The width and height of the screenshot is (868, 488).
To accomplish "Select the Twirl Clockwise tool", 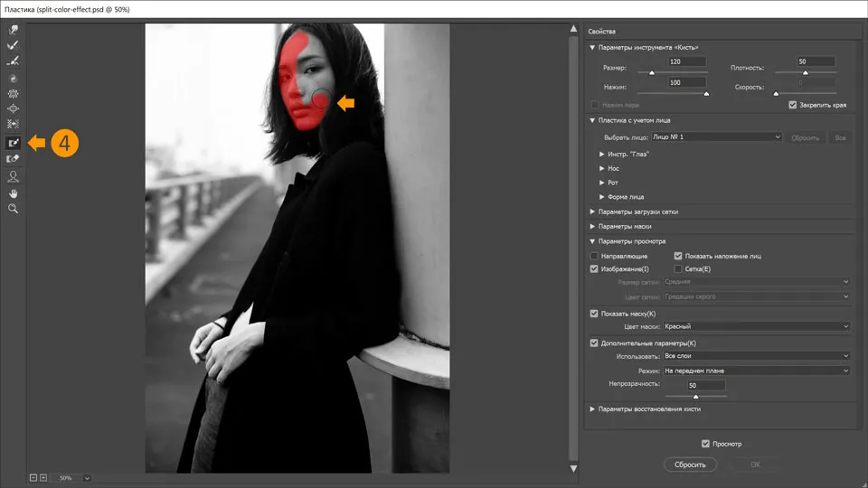I will pos(13,79).
